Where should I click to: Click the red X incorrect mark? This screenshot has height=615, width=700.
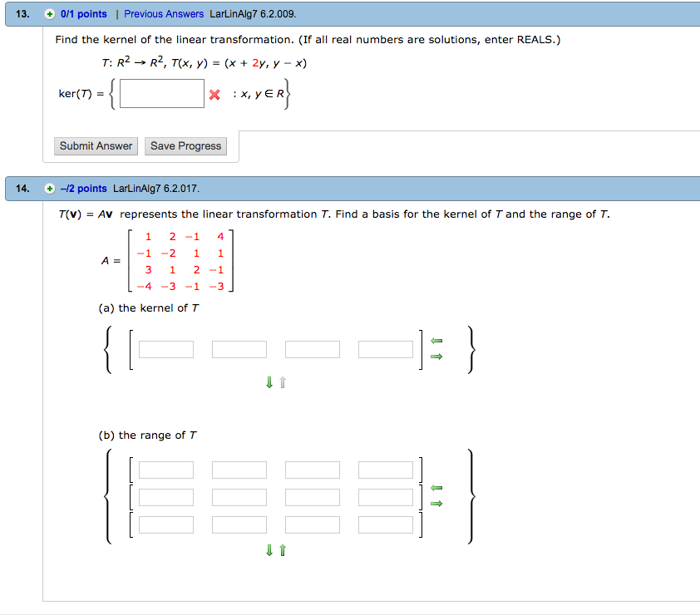point(214,94)
